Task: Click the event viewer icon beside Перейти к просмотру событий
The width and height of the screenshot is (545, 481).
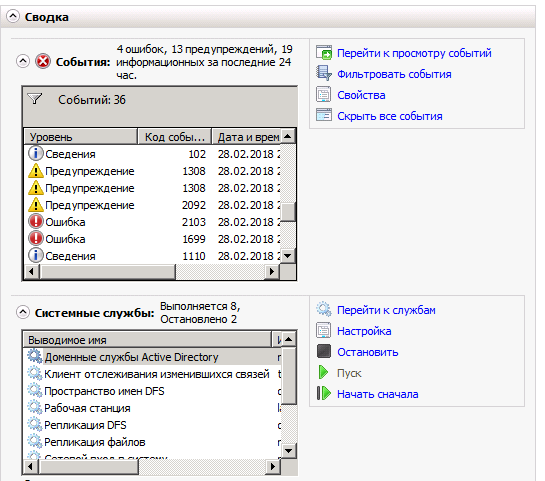Action: coord(324,52)
